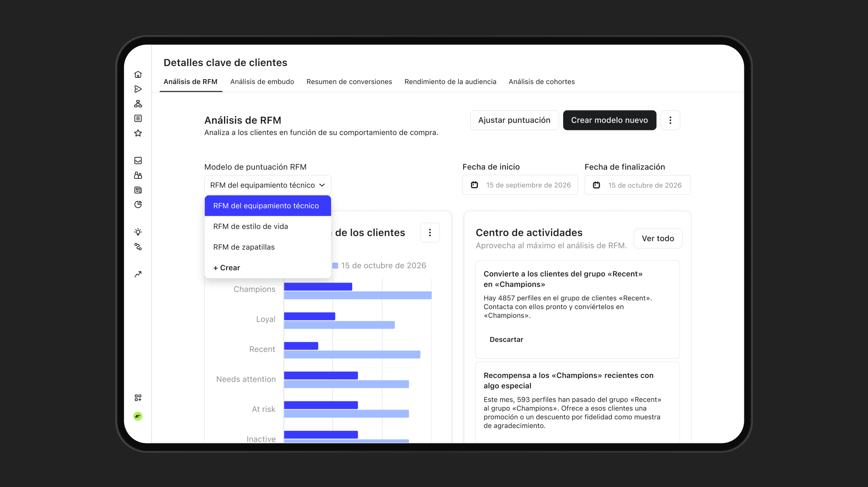Click Descartar on the Recent clients card
The width and height of the screenshot is (868, 487).
[506, 340]
